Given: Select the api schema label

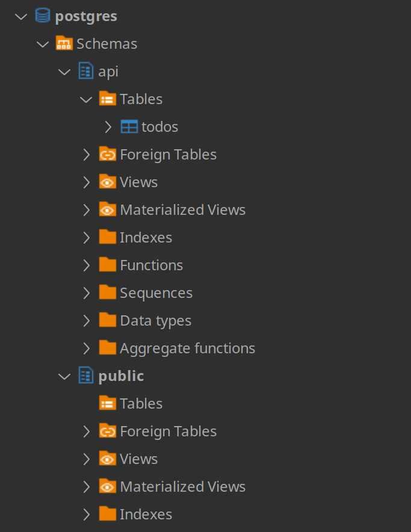Looking at the screenshot, I should click(x=108, y=72).
